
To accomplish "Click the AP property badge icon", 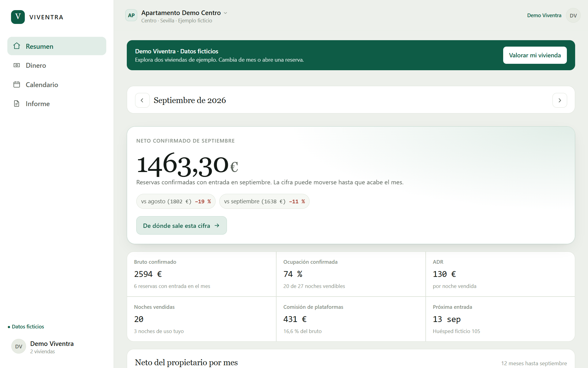I will [131, 15].
